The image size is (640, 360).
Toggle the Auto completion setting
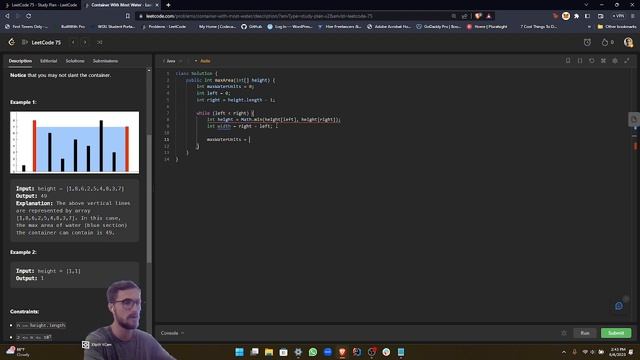[202, 61]
